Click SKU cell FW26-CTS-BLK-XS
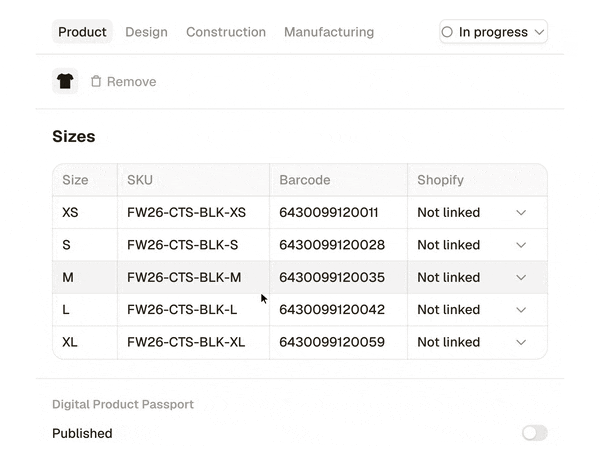 pos(194,212)
